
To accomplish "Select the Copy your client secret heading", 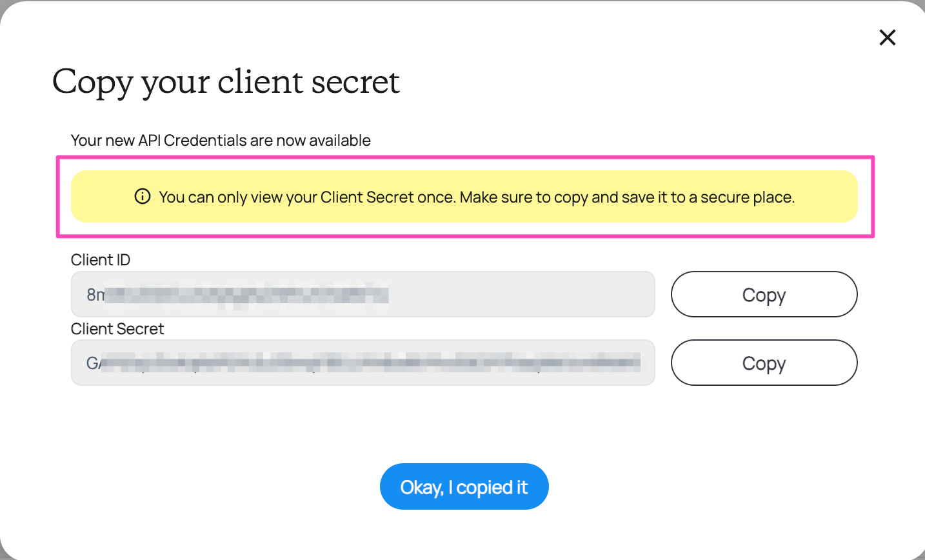I will (x=226, y=82).
